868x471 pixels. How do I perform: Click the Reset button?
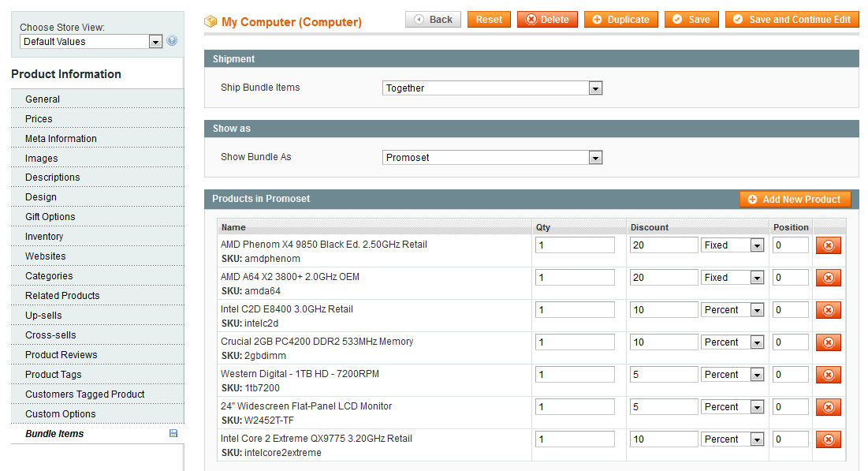pos(489,20)
